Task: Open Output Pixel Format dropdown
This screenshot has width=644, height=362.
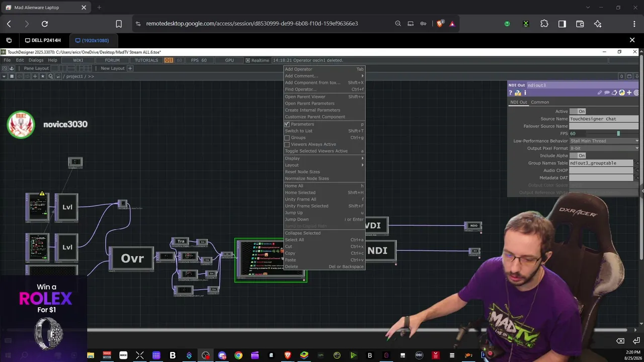Action: click(604, 148)
